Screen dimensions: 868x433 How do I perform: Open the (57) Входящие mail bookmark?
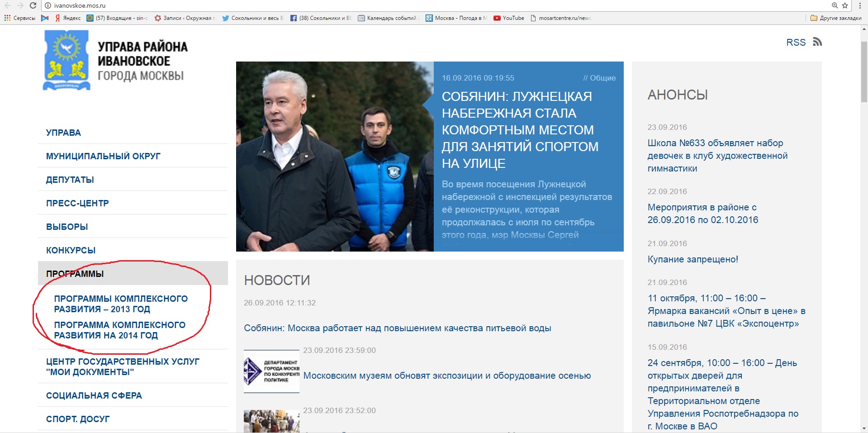point(117,18)
